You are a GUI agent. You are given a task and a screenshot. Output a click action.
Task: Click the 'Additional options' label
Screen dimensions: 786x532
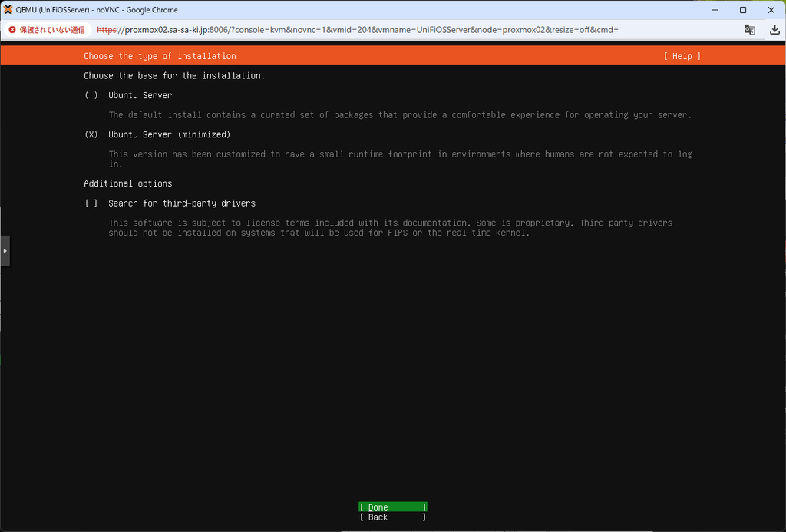point(128,183)
